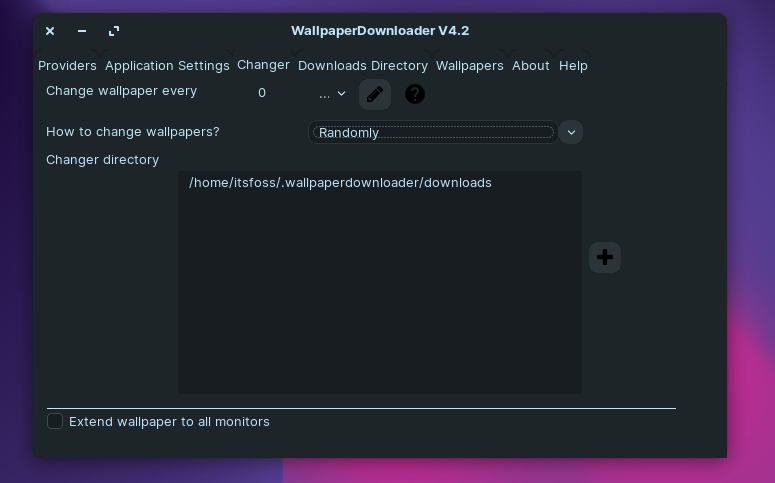Screen dimensions: 775x483
Task: Enable Extend wallpaper to all monitors
Action: (x=55, y=421)
